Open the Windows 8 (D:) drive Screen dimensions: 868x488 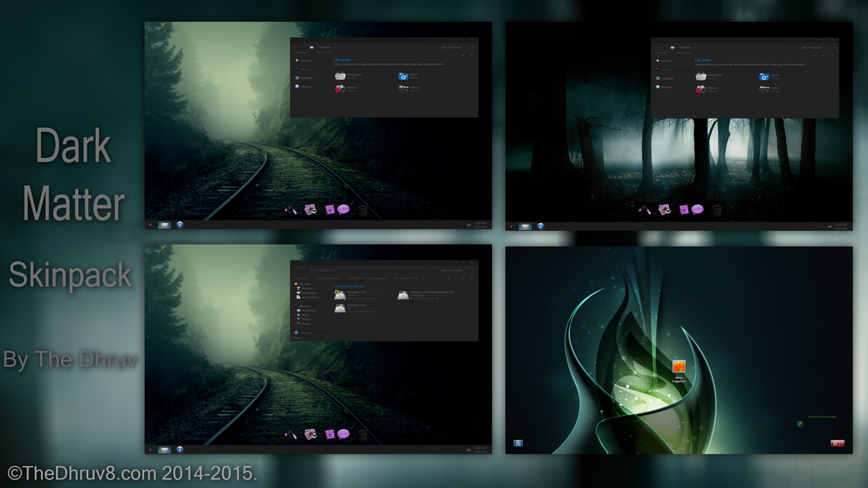click(x=340, y=308)
